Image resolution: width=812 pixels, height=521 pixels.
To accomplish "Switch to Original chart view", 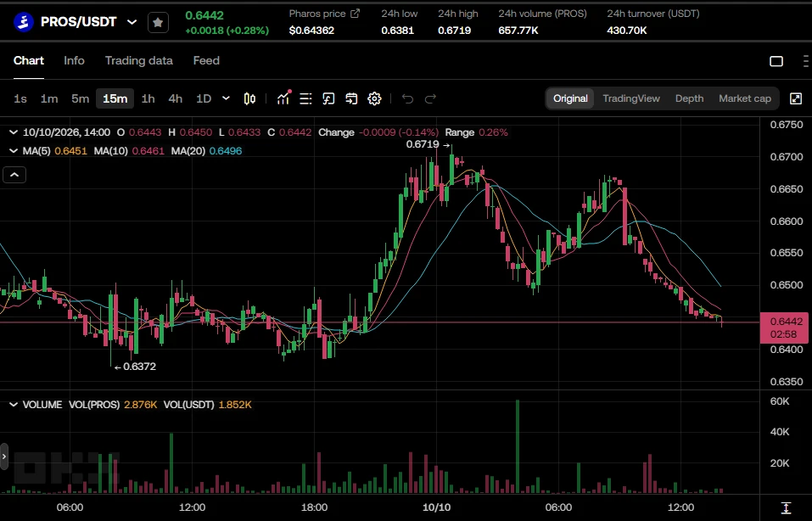I will [x=570, y=98].
